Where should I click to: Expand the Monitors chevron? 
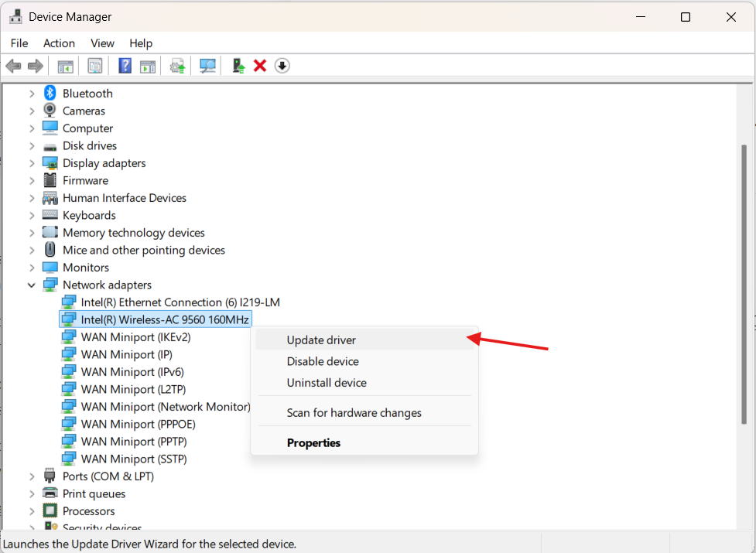pos(32,268)
